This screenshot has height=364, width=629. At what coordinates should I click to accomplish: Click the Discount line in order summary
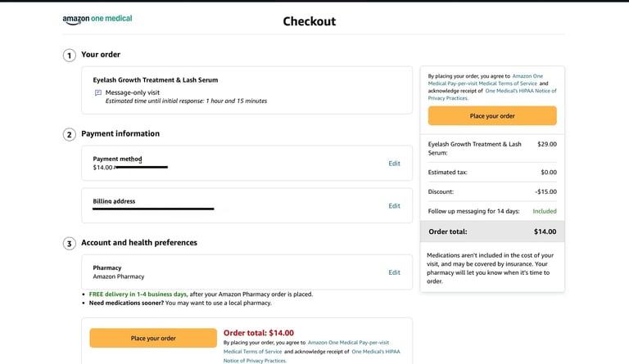(491, 192)
